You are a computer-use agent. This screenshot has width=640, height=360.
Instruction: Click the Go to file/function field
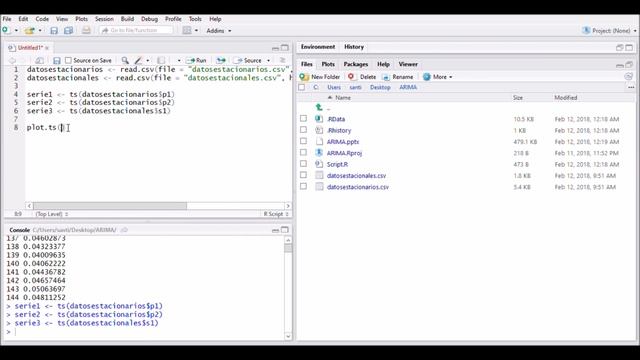pos(136,31)
